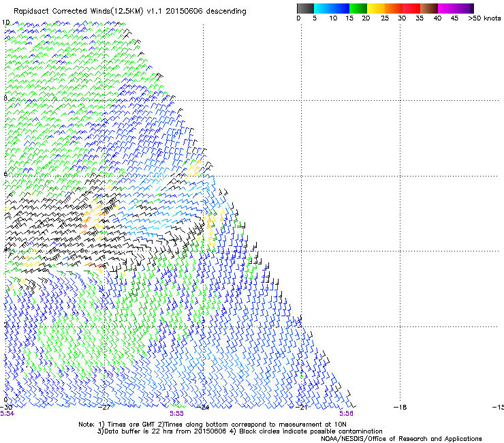This screenshot has width=504, height=443.
Task: Click the legend label '25'
Action: tap(385, 18)
